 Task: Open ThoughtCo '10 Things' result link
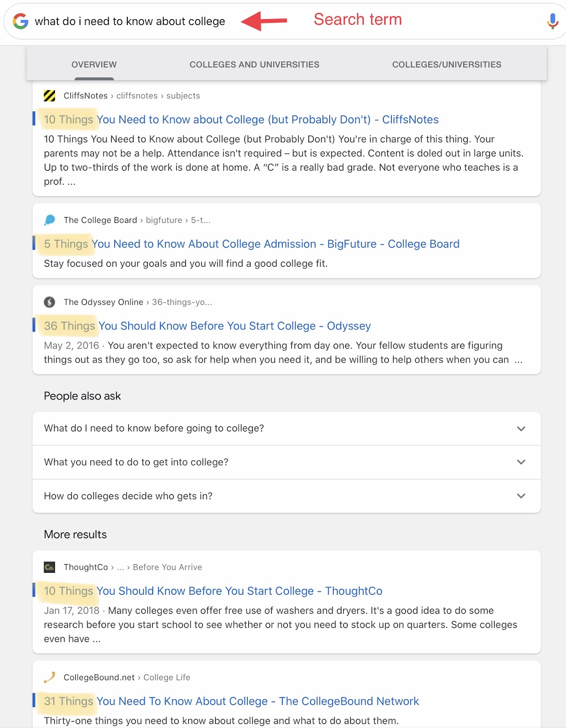(213, 591)
